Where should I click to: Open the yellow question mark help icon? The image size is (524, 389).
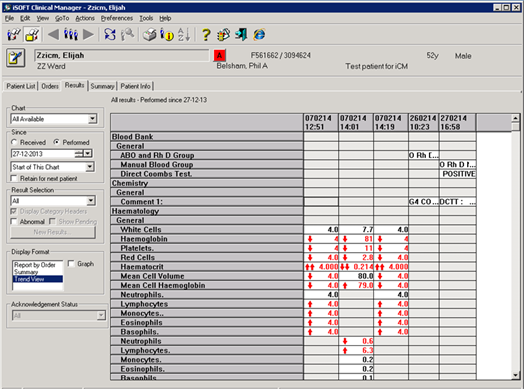point(206,34)
